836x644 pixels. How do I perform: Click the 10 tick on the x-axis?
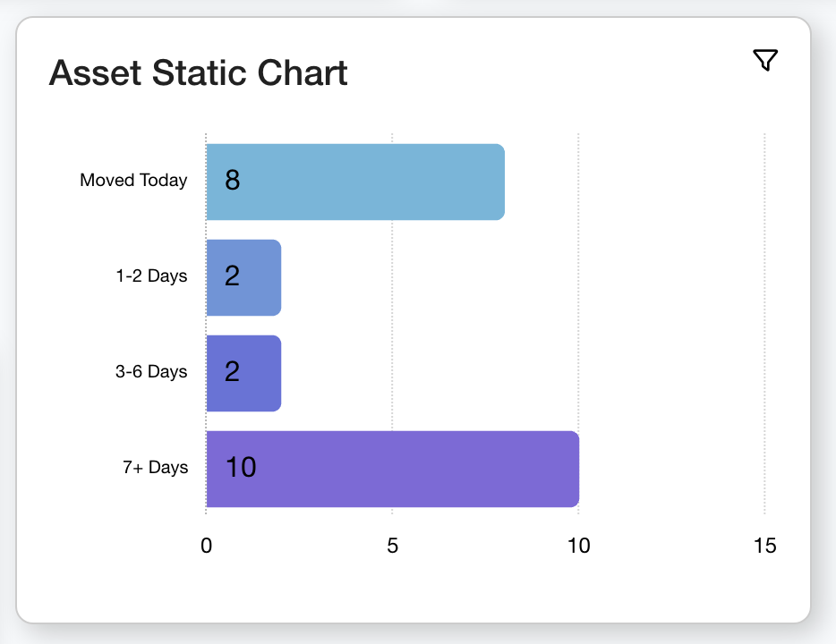pos(579,546)
